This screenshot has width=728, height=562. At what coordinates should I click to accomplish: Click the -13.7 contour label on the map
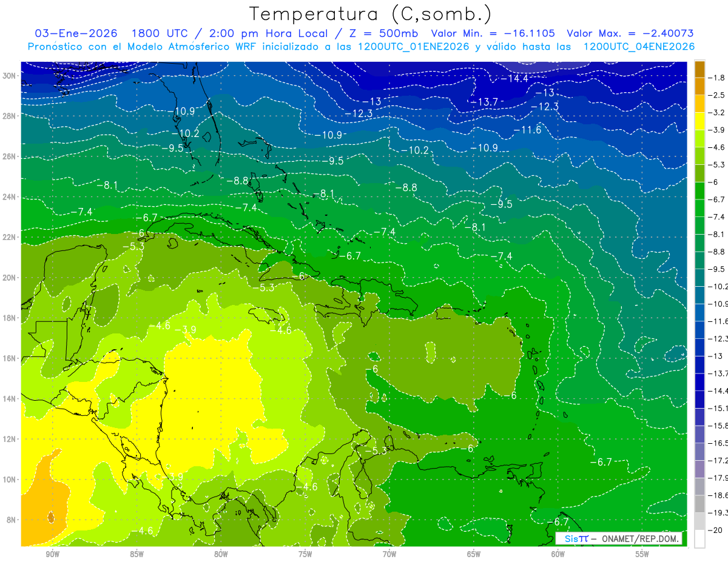485,102
